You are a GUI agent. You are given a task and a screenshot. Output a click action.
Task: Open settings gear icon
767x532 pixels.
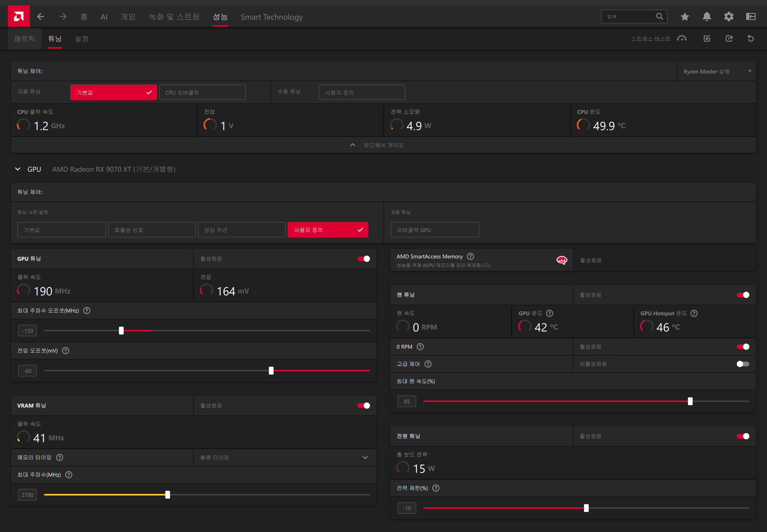click(x=729, y=16)
